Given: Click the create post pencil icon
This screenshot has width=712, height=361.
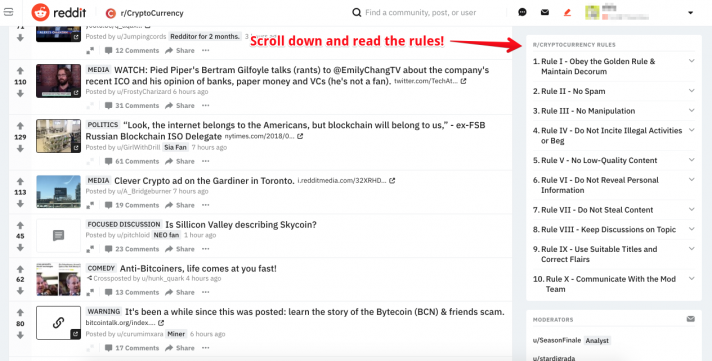Looking at the screenshot, I should (567, 12).
